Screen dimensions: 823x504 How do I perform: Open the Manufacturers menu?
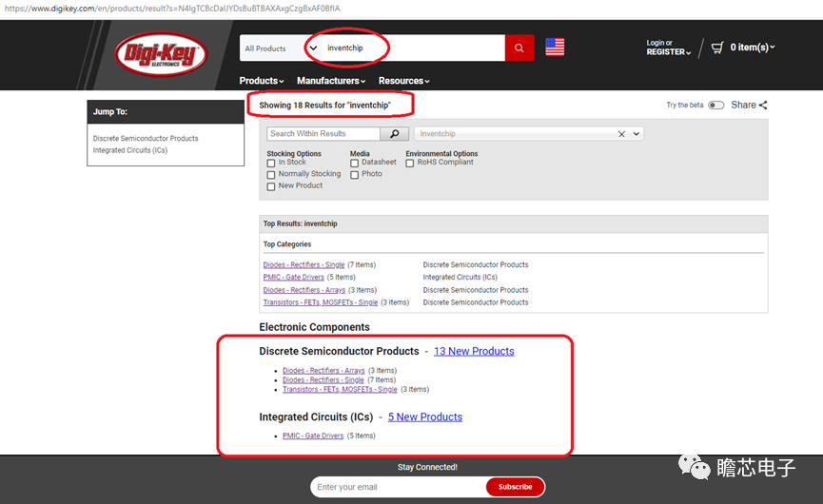(331, 81)
